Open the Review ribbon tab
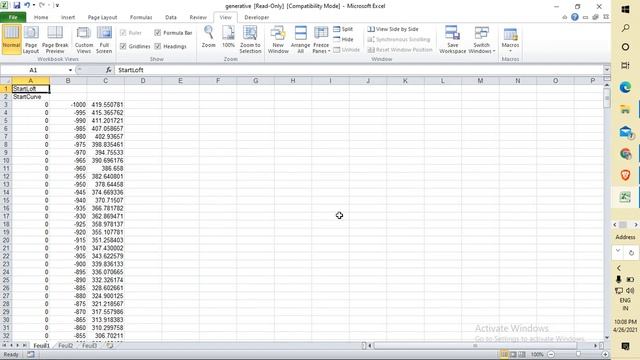 (x=198, y=17)
